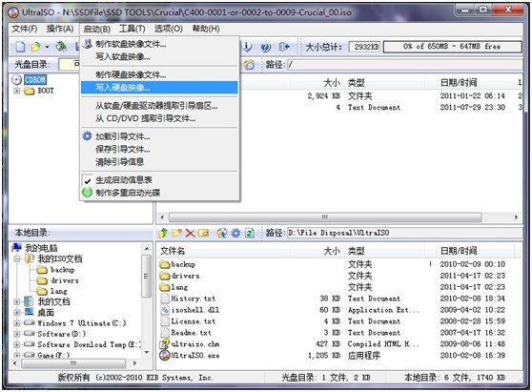
Task: Choose 从软盘/硬盘驱动器提取引导扇区... entry
Action: [159, 106]
